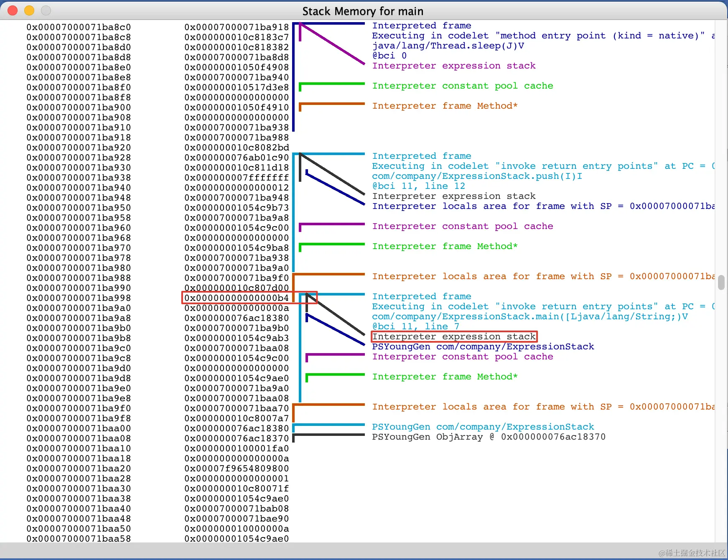
Task: Select stack address 0x00007000071baa40
Action: (79, 509)
